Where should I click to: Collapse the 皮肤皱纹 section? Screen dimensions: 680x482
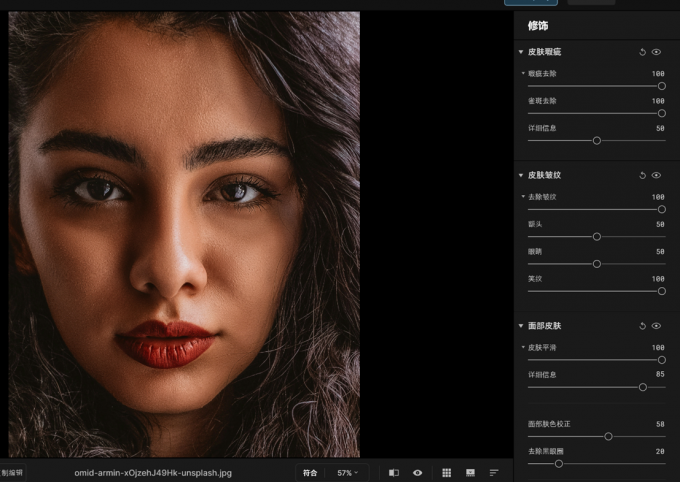(x=521, y=175)
